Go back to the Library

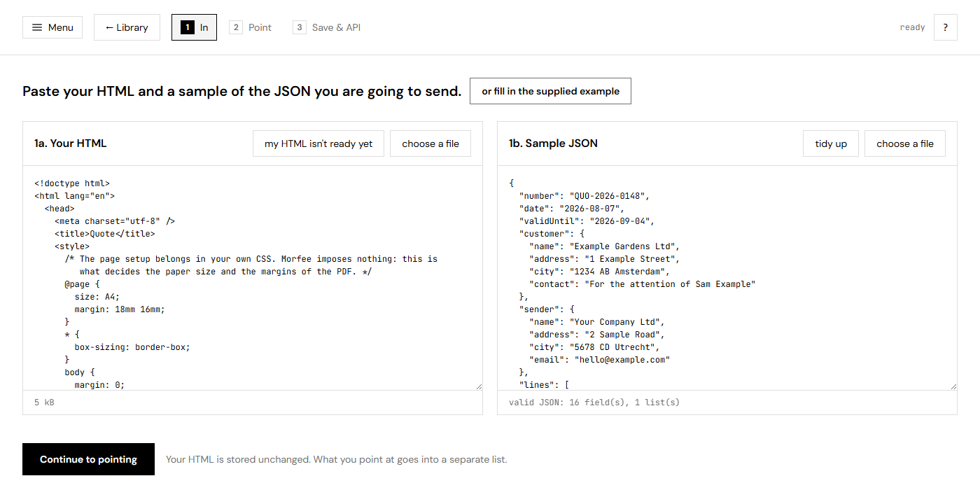tap(127, 27)
